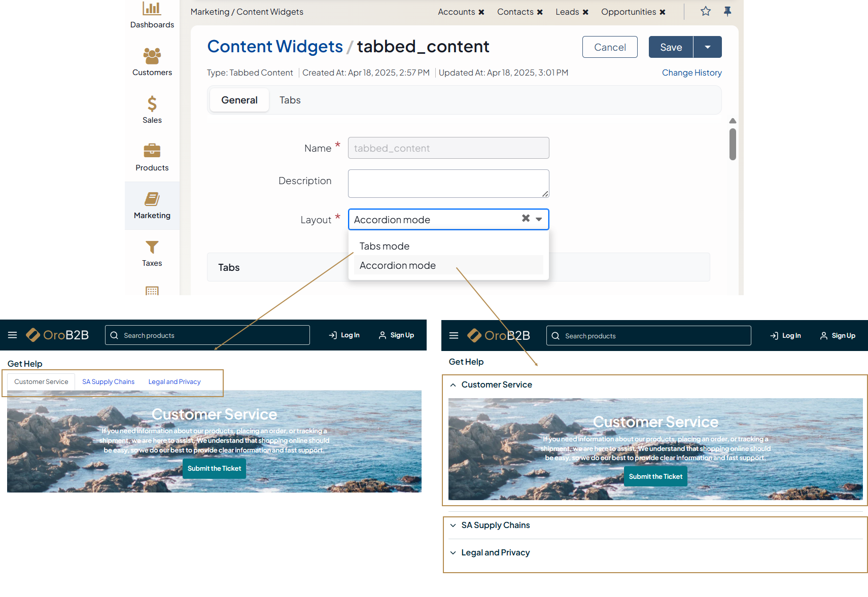Open the hamburger menu in right storefront

[454, 335]
